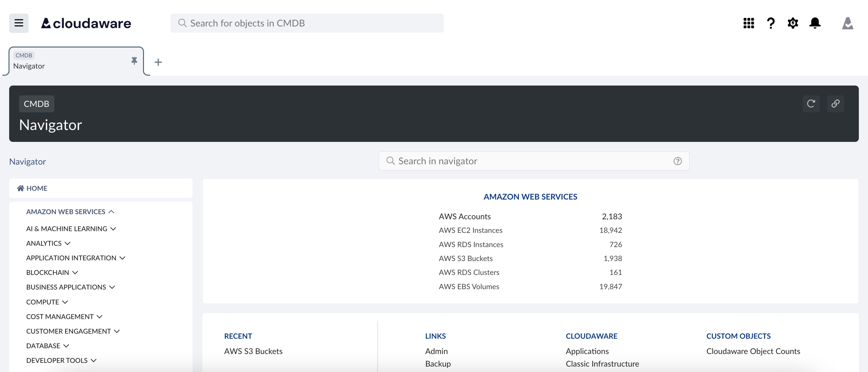Open the apps grid launcher
The image size is (868, 372).
748,23
